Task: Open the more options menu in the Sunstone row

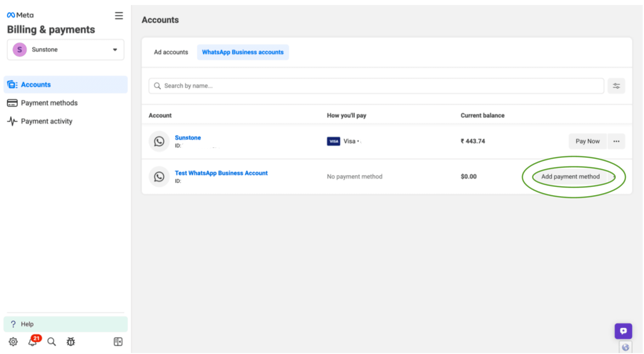Action: [x=616, y=141]
